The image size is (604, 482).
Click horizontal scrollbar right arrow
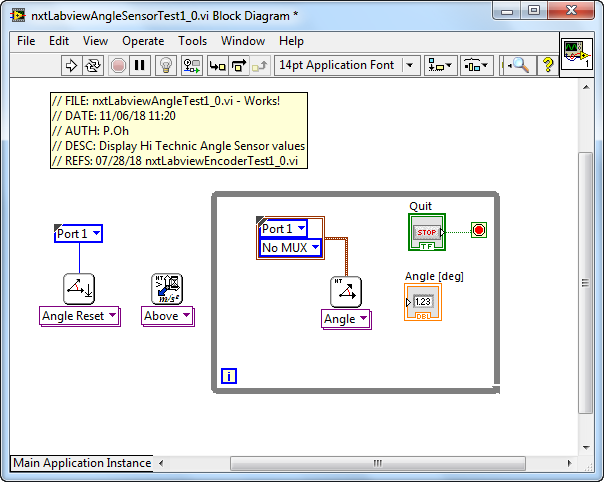point(569,463)
